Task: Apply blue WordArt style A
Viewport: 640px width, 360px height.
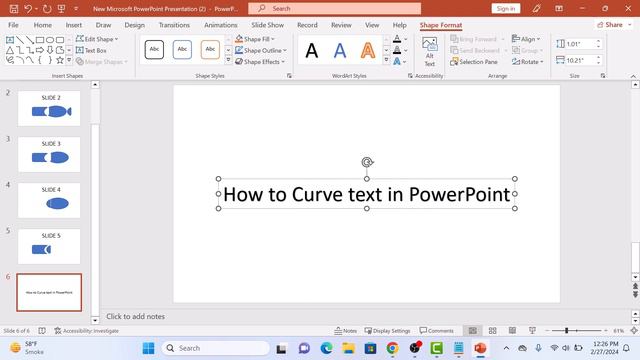Action: 340,51
